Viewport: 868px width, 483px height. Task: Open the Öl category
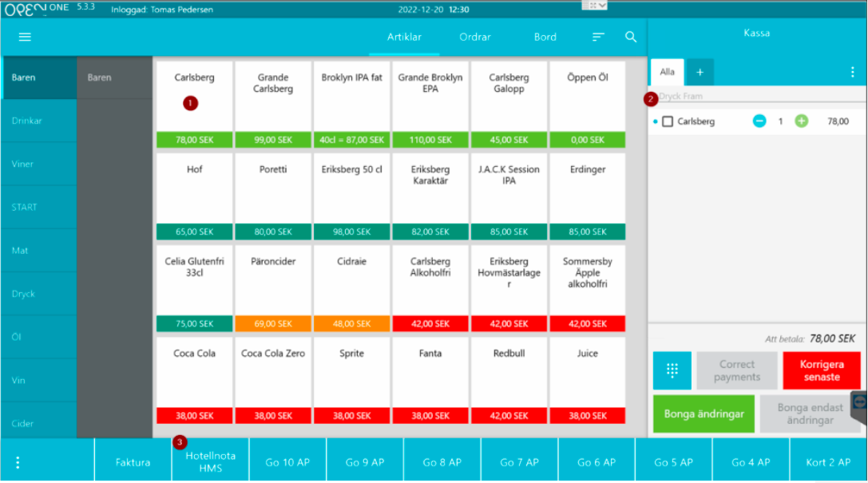click(x=39, y=337)
